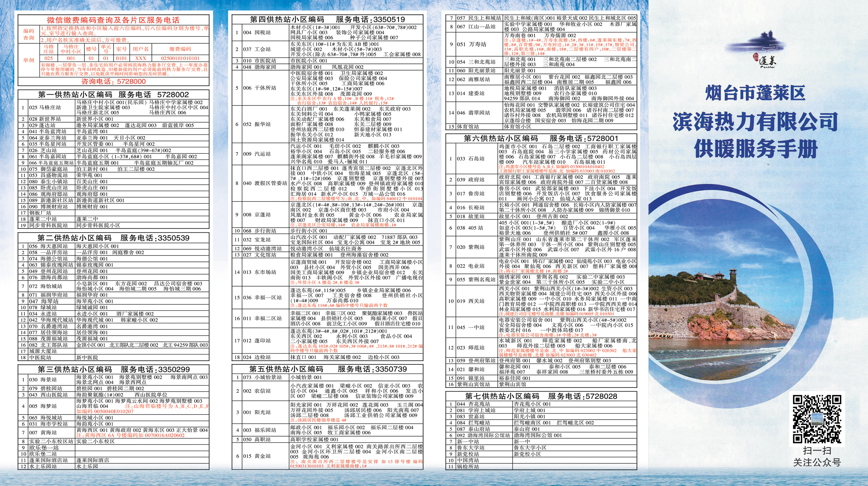This screenshot has height=486, width=868.
Task: Click the row "013 东市场站"
Action: point(328,272)
